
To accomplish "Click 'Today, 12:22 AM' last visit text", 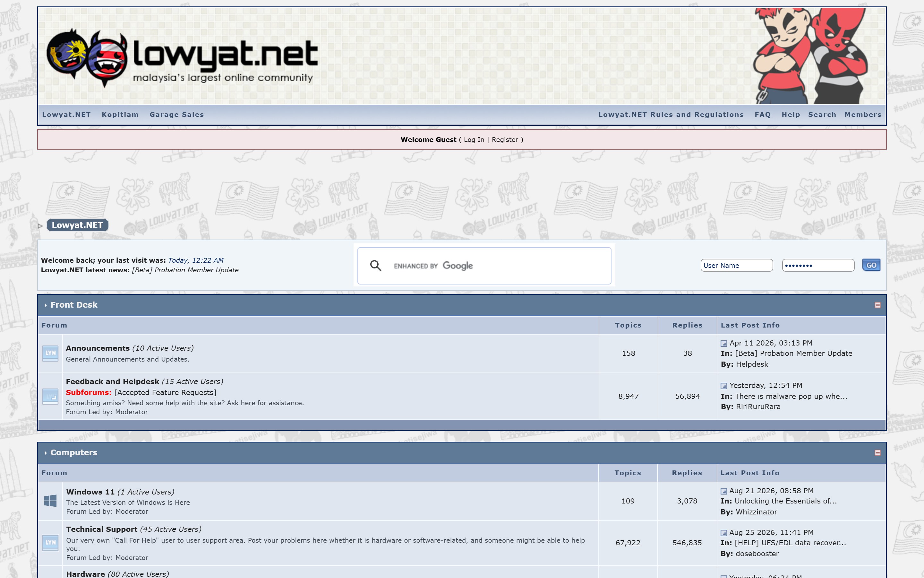I will [x=195, y=260].
